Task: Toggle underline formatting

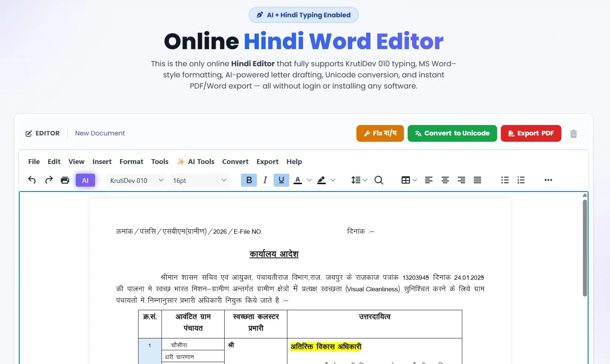Action: pyautogui.click(x=281, y=180)
